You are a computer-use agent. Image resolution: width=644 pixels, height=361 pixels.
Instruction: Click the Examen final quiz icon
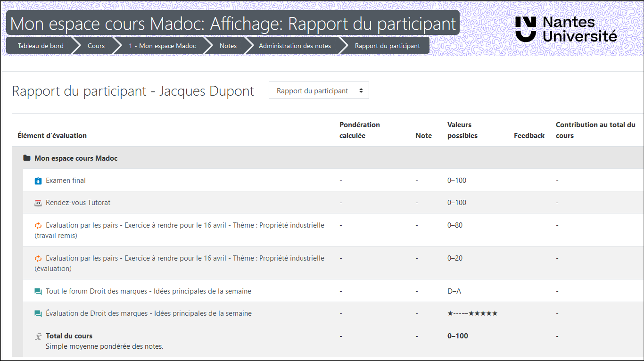click(x=38, y=180)
